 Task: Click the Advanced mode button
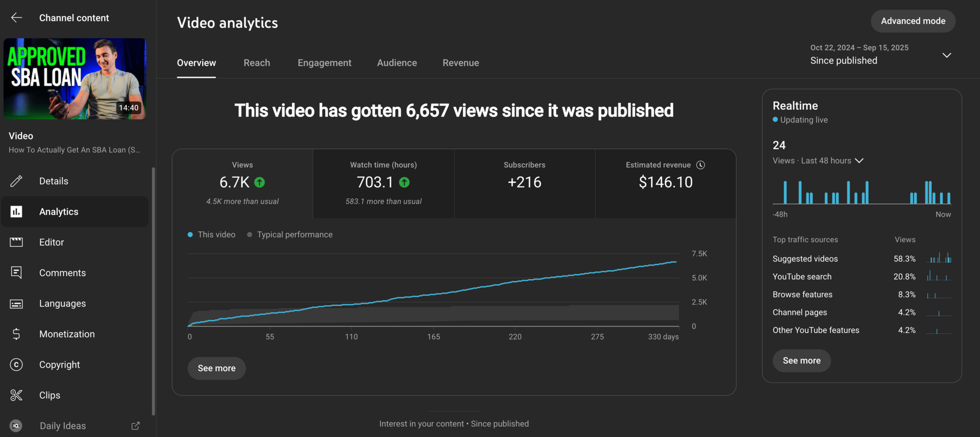(x=913, y=21)
